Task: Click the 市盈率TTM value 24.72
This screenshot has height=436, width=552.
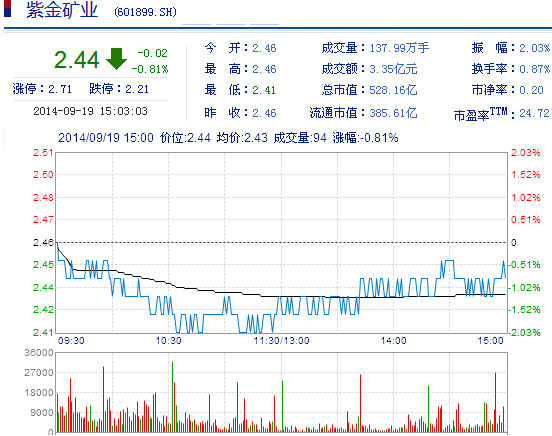Action: point(534,113)
